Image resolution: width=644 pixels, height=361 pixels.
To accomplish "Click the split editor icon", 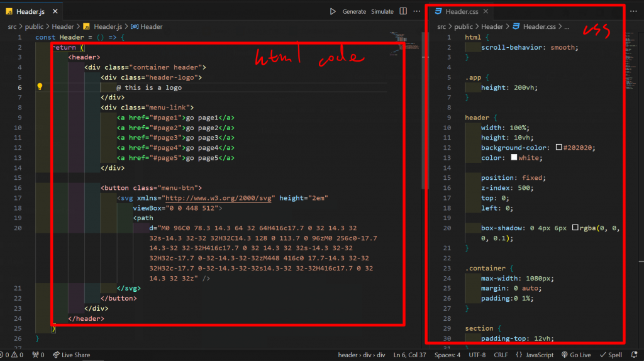I will pos(403,11).
